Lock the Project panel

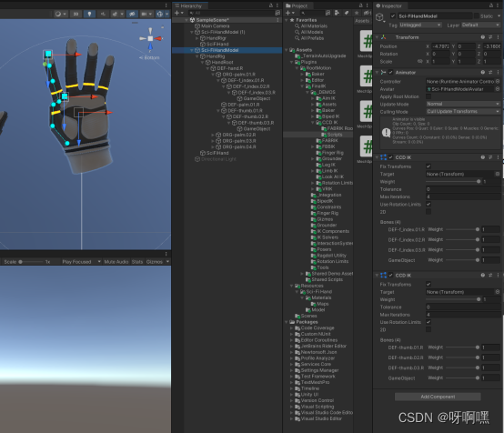(x=361, y=5)
